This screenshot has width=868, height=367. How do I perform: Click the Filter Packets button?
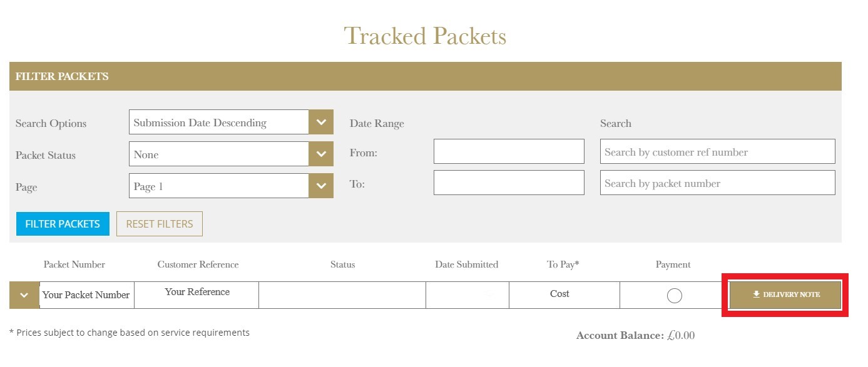(63, 224)
